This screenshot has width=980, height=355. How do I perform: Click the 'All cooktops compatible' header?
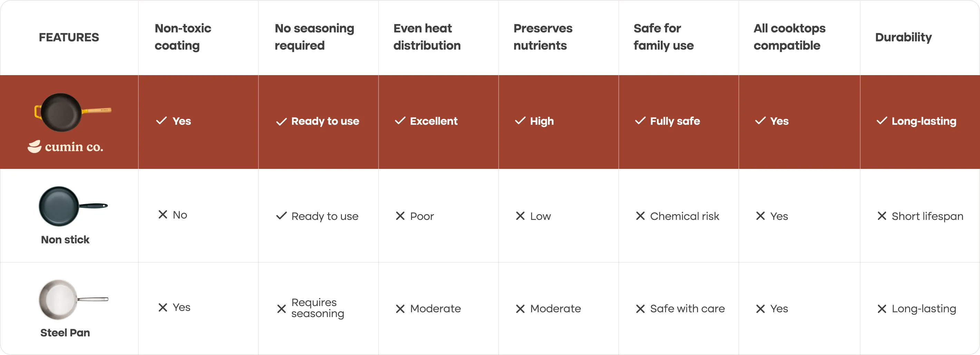pyautogui.click(x=789, y=37)
